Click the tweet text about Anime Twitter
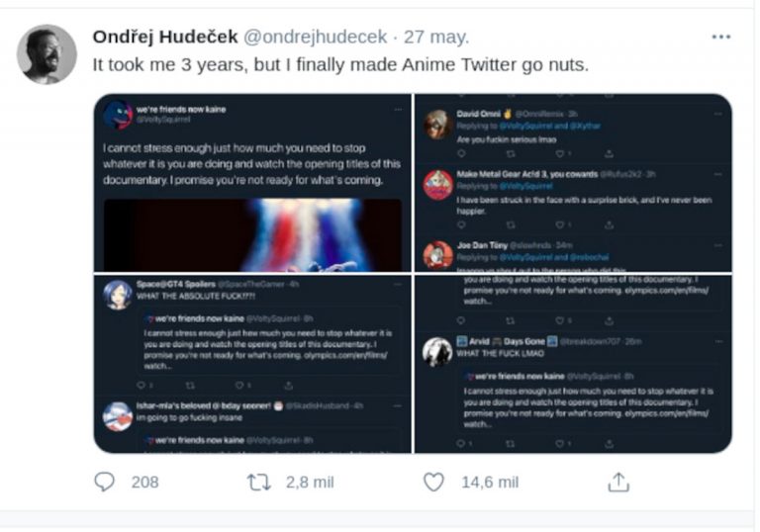The width and height of the screenshot is (760, 532). click(340, 65)
